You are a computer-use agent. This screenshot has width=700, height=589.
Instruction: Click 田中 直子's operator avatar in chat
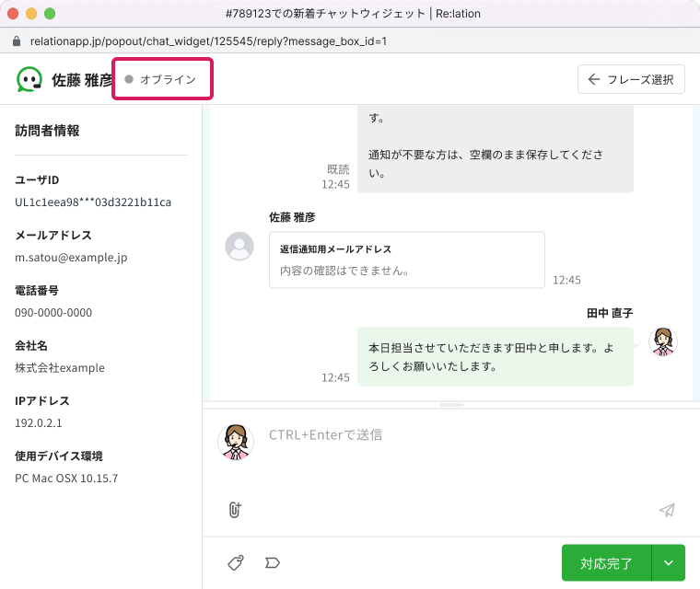point(661,341)
